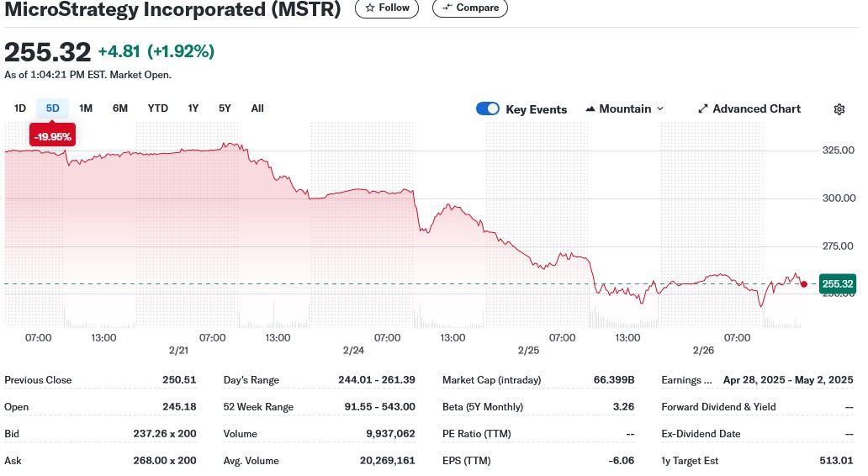
Task: Select the 1D time range tab
Action: coord(20,108)
